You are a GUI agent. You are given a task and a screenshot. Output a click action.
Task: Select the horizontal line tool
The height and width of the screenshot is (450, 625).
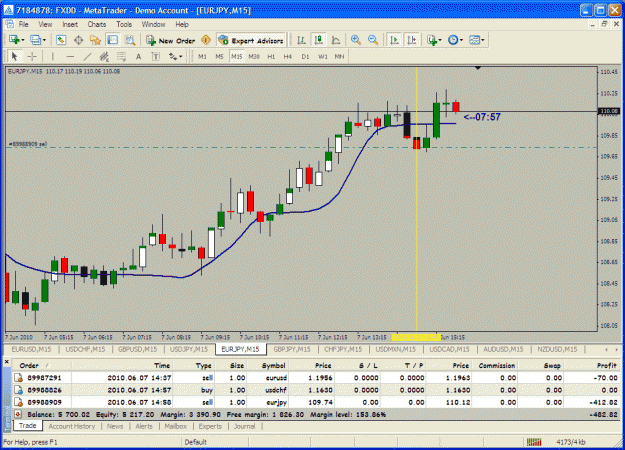coord(70,57)
